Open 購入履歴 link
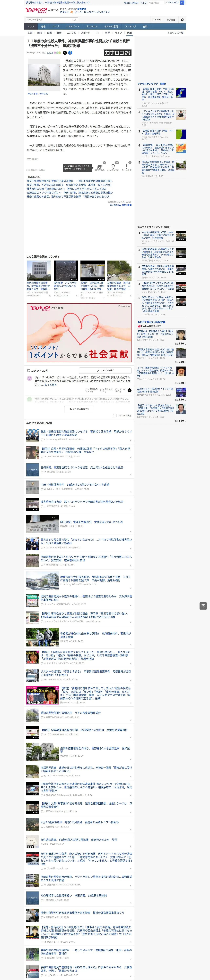This screenshot has height=980, width=210. point(171,20)
